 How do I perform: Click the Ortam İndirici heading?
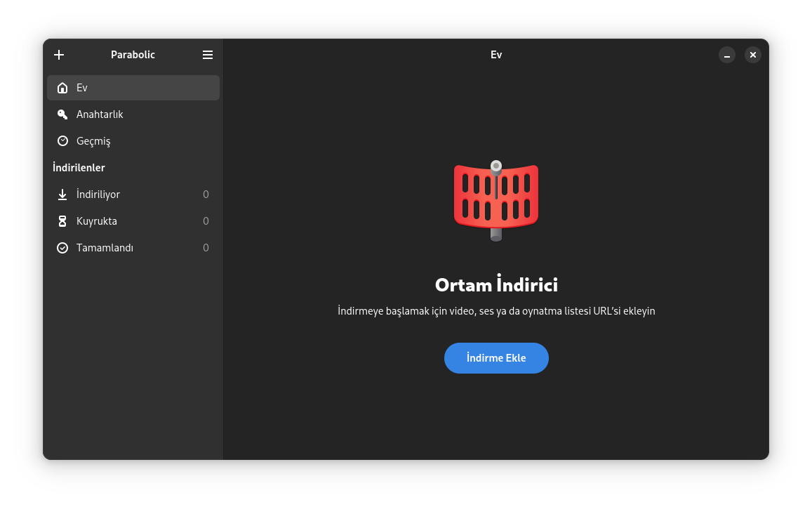(x=496, y=285)
